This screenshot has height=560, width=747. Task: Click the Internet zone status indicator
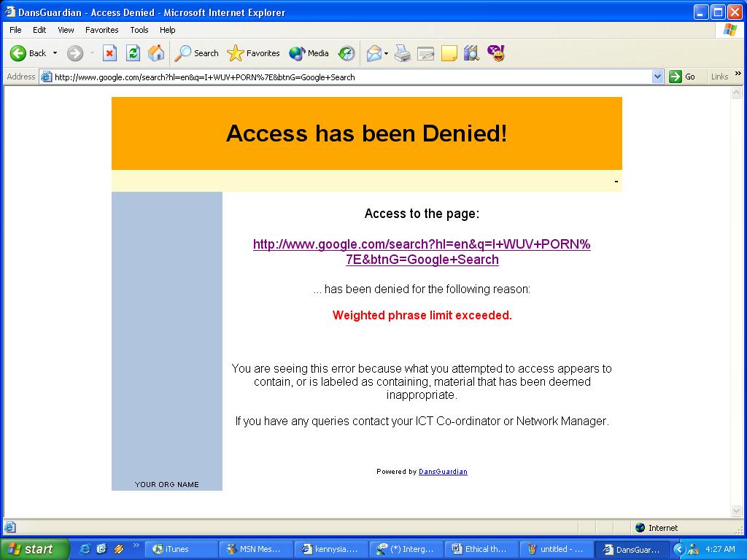(x=657, y=528)
